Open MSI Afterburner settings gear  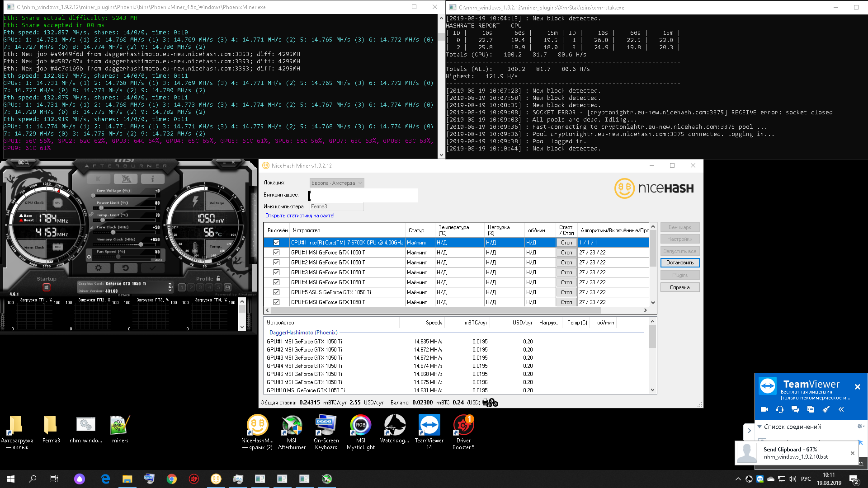point(98,267)
